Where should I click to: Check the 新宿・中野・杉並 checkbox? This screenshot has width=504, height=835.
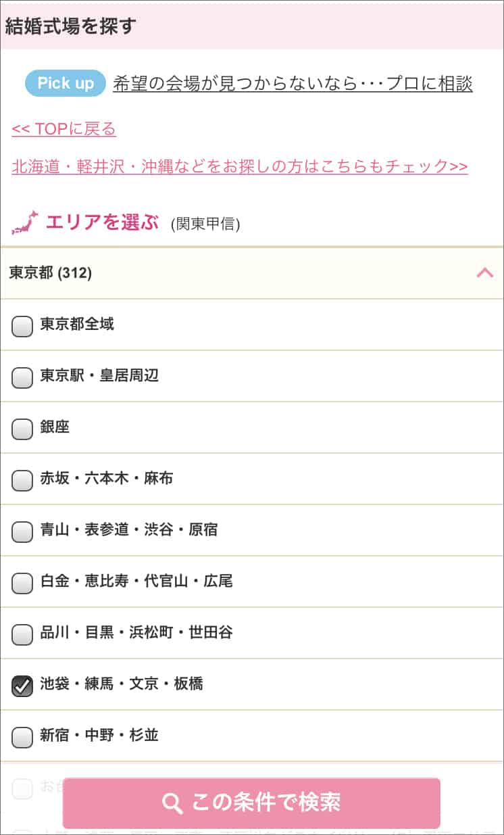22,737
